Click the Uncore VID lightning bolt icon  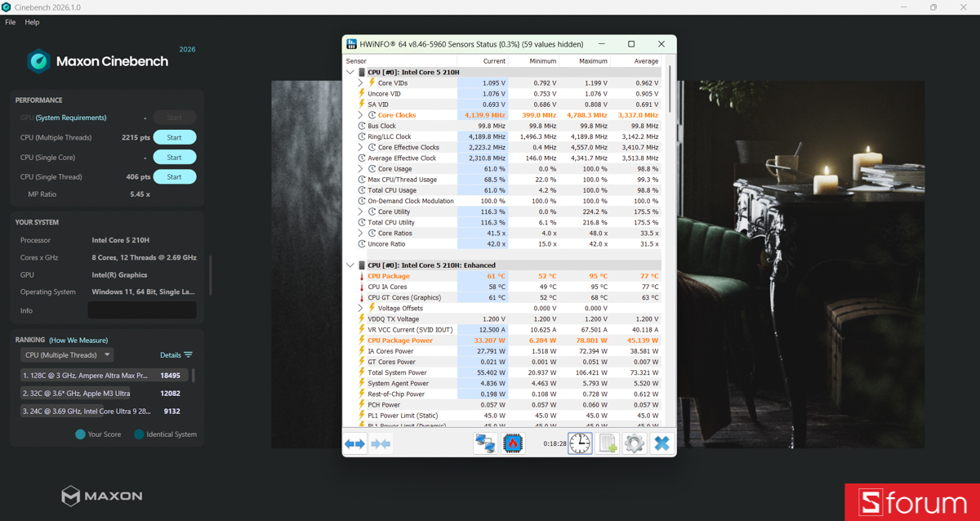[x=362, y=94]
